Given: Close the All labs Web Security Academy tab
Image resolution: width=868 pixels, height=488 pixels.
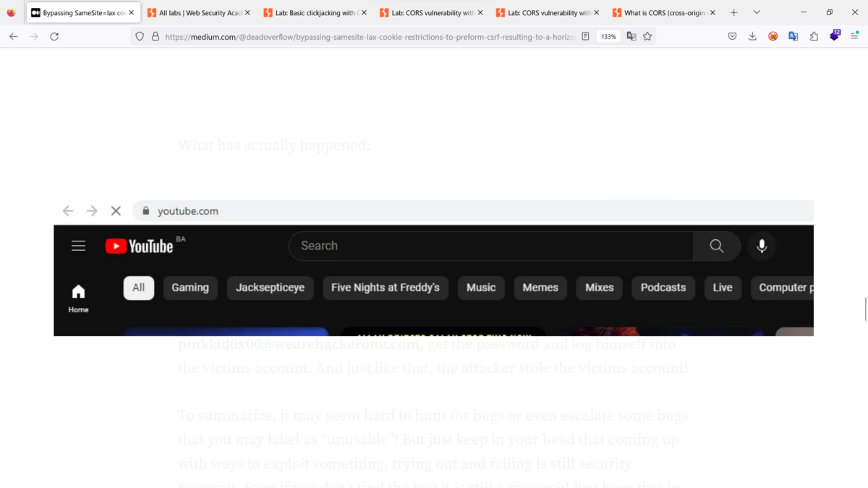Looking at the screenshot, I should pyautogui.click(x=247, y=12).
